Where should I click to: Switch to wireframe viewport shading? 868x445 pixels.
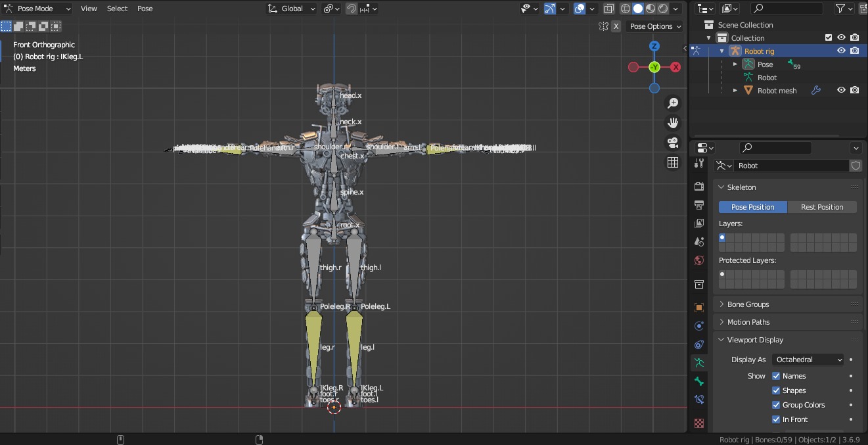(625, 9)
